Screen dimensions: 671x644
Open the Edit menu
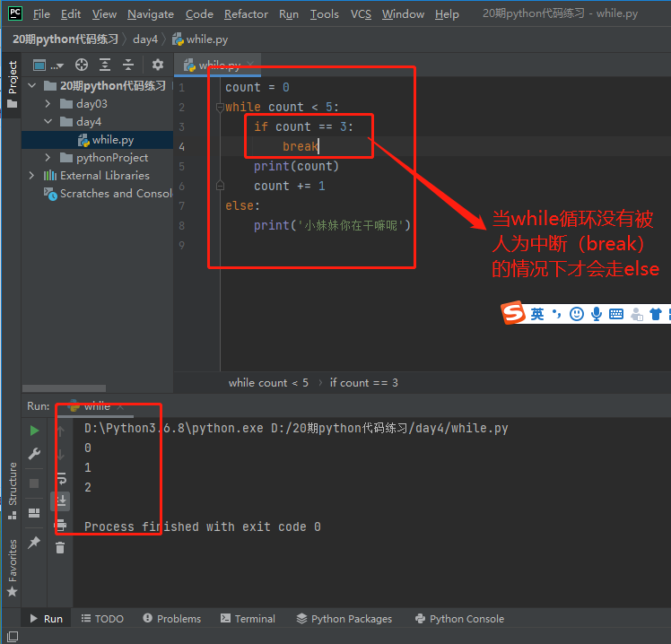point(71,14)
